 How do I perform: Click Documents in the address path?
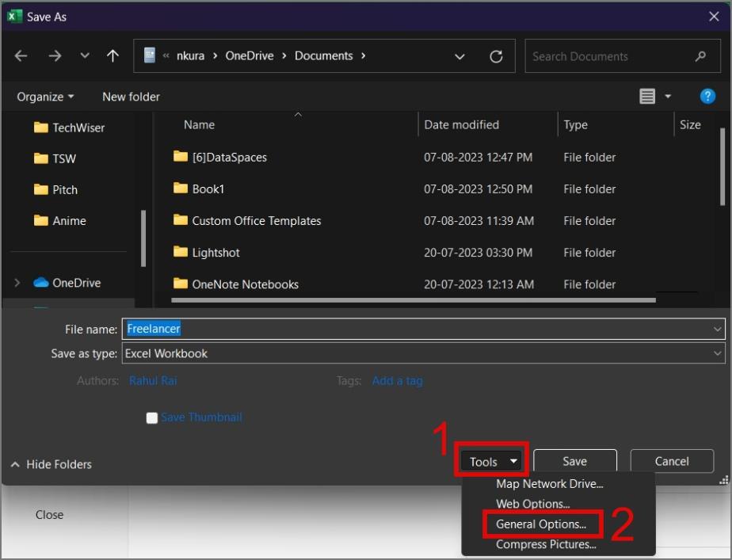(x=323, y=56)
